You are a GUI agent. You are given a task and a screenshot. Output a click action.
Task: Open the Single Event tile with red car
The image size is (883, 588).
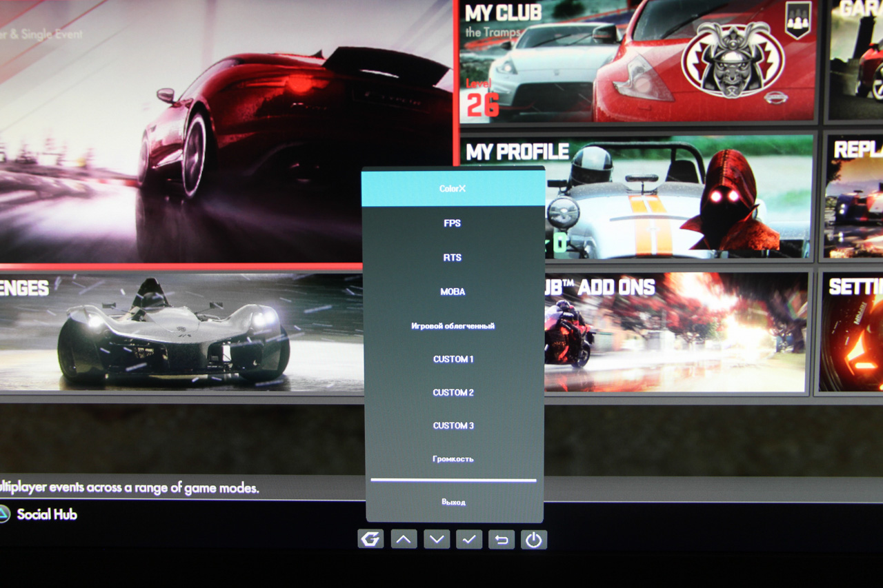226,131
